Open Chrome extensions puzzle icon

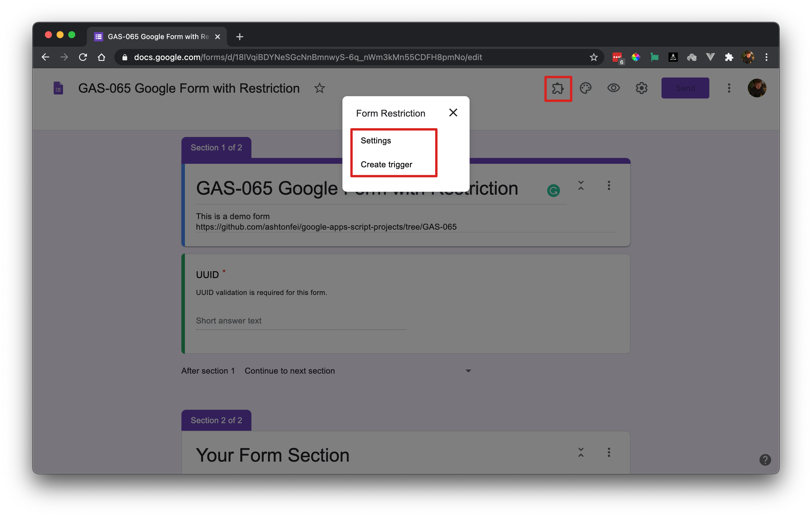coord(729,57)
